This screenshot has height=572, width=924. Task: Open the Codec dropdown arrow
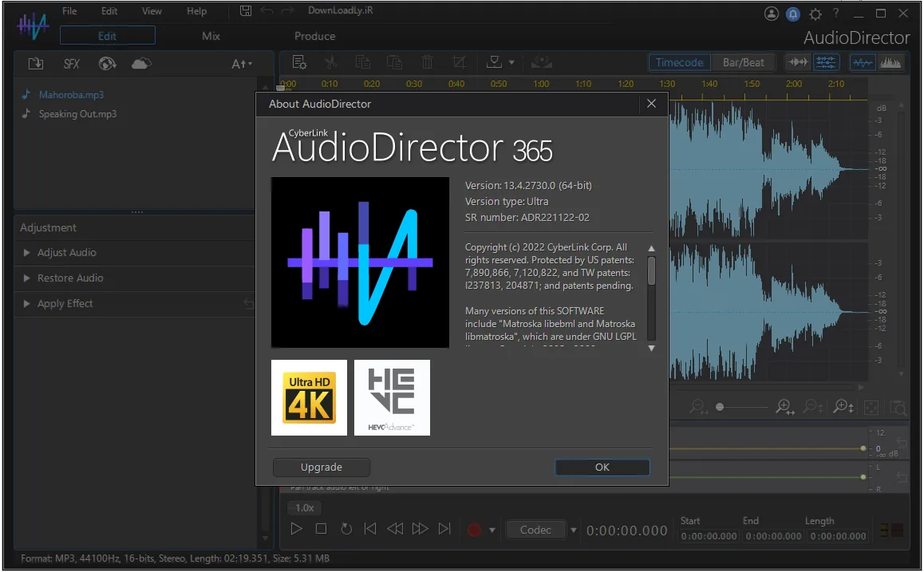click(x=573, y=531)
